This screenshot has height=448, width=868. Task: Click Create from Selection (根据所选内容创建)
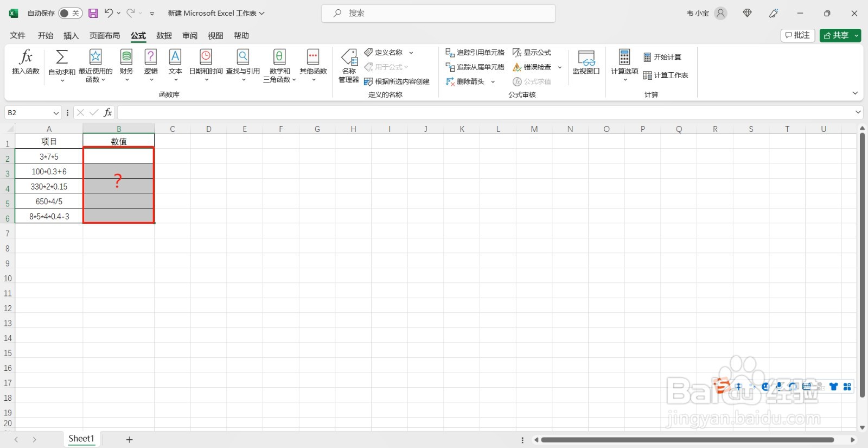tap(397, 81)
